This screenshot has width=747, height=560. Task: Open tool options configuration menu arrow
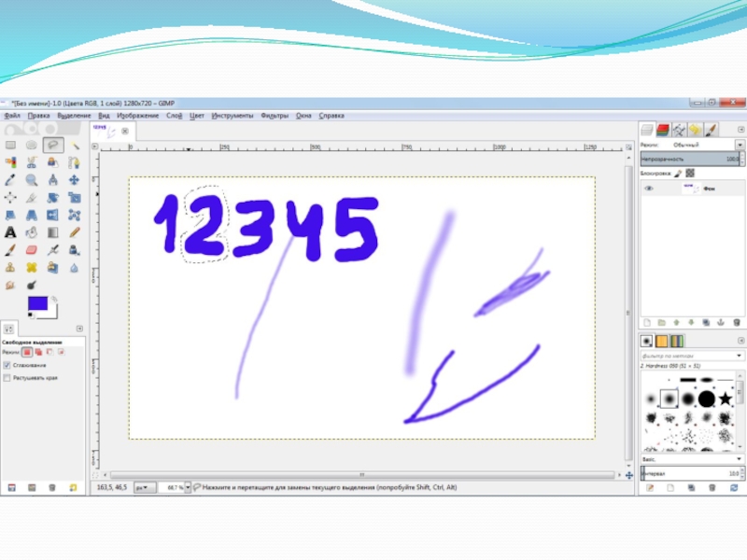pos(79,329)
